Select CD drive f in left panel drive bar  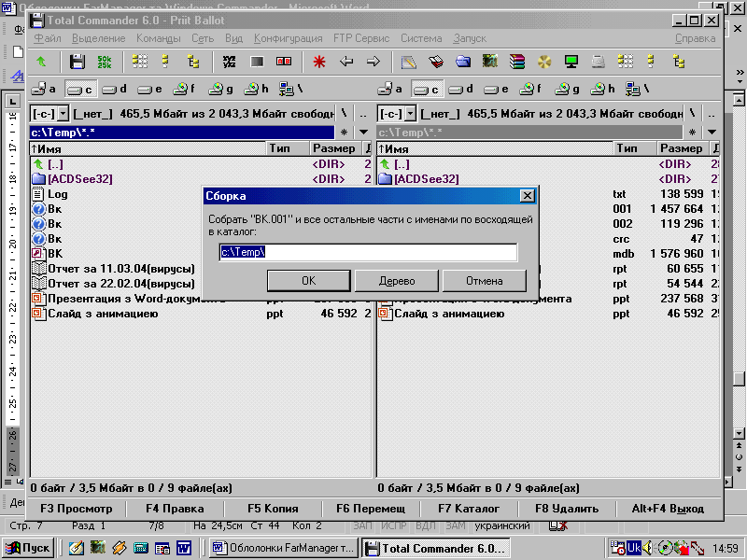[184, 89]
